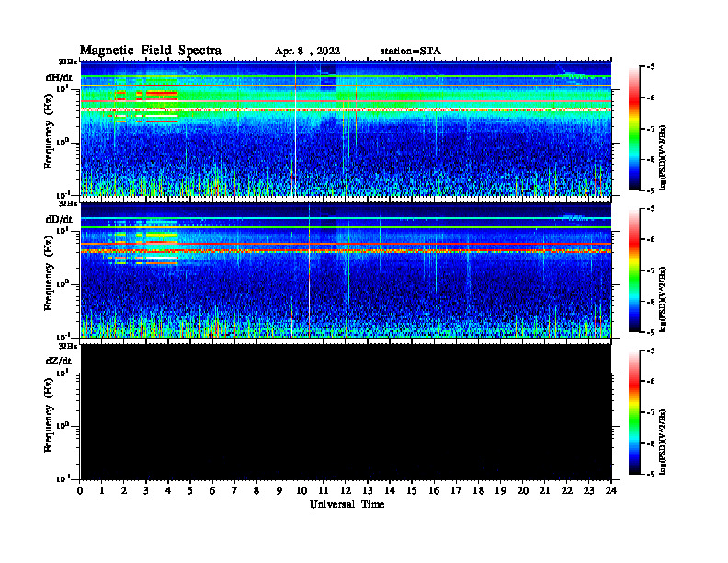Click hour '21' on the time axis
Viewport: 728px width, 563px height.
pos(544,491)
